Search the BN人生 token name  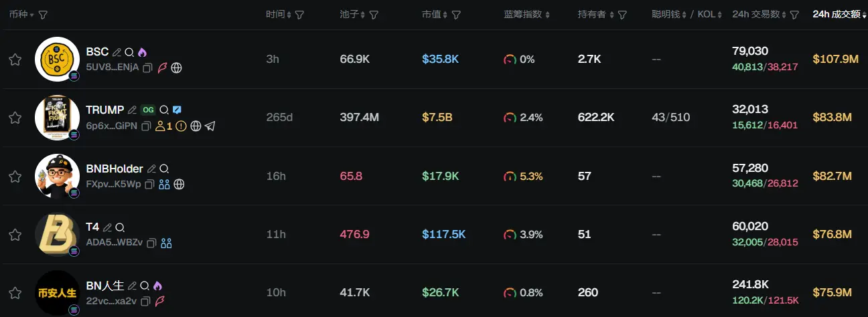pos(144,286)
